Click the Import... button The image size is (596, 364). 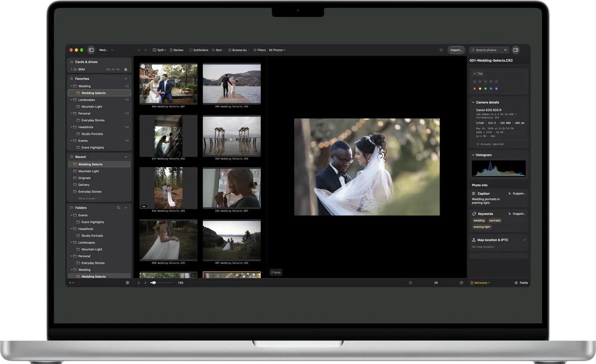(456, 50)
